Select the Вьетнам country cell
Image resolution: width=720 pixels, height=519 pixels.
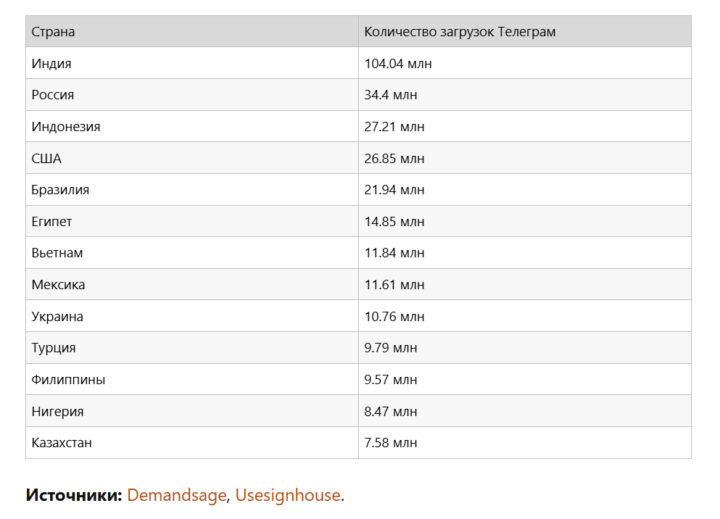coord(57,253)
